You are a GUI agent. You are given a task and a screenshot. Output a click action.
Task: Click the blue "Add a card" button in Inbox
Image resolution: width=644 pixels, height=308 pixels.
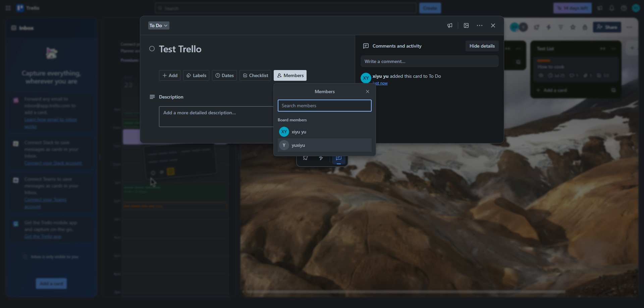[51, 284]
